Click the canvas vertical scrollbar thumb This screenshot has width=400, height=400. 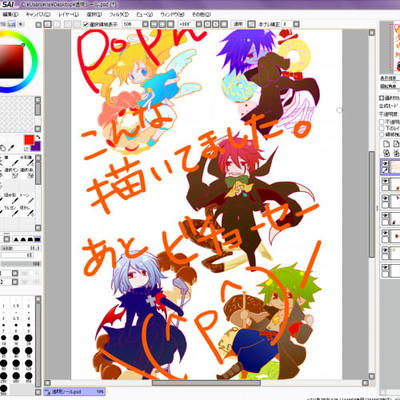tap(372, 204)
